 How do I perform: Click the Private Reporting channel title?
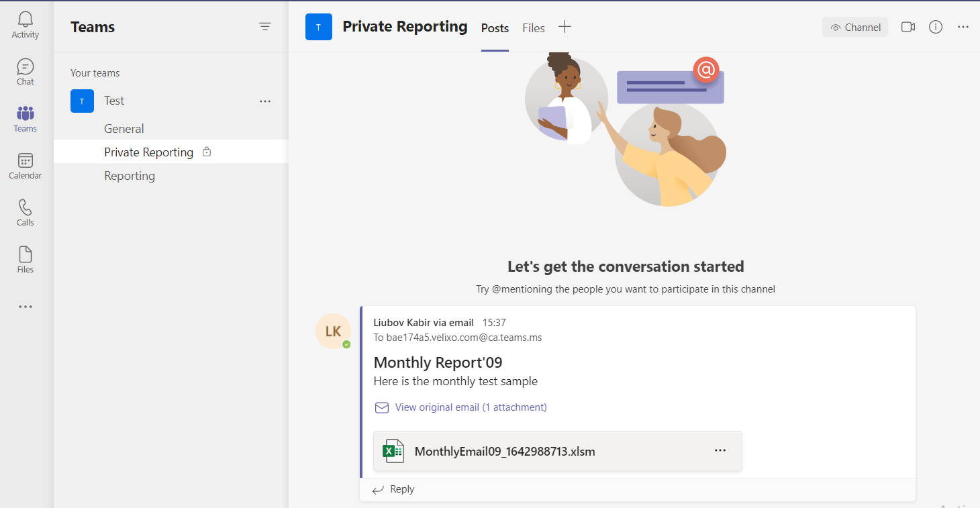(x=405, y=27)
